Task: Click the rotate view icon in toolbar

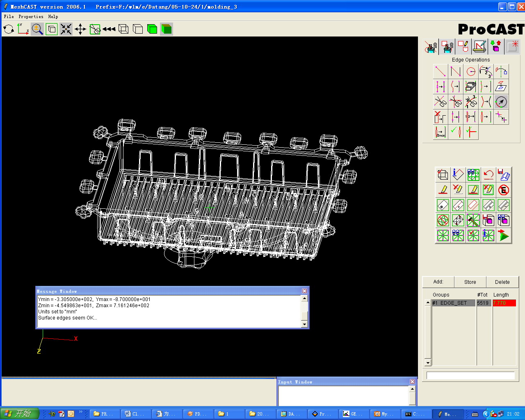Action: (x=9, y=29)
